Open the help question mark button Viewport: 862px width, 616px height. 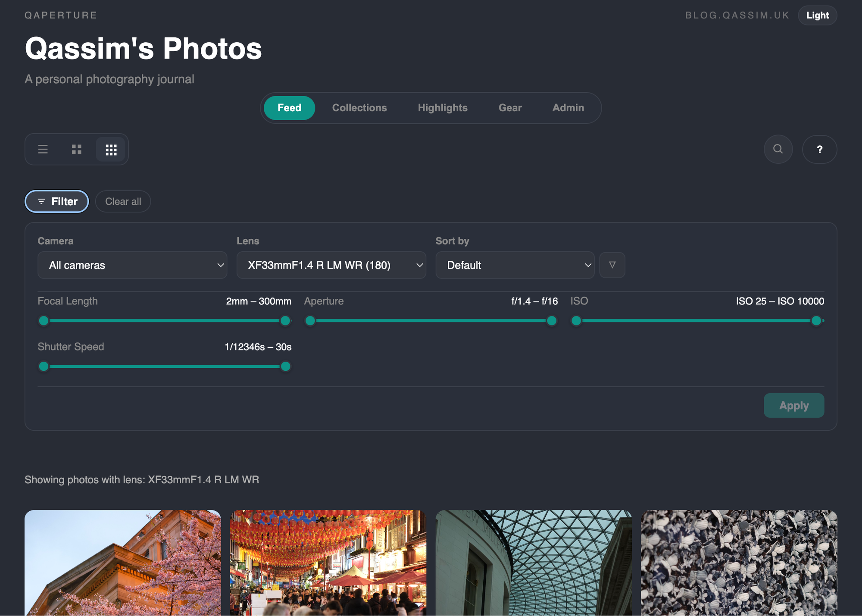[819, 149]
